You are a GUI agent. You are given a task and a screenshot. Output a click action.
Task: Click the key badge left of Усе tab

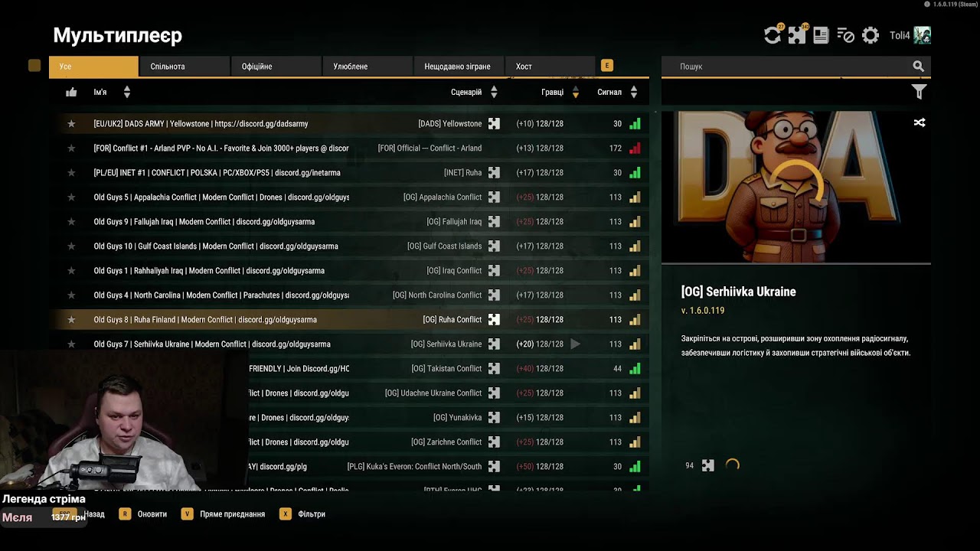click(x=34, y=66)
